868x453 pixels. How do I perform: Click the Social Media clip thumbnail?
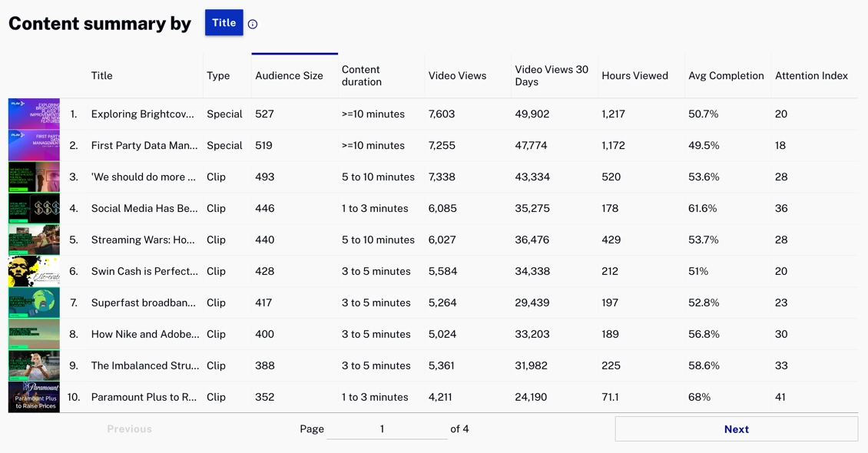click(x=34, y=208)
